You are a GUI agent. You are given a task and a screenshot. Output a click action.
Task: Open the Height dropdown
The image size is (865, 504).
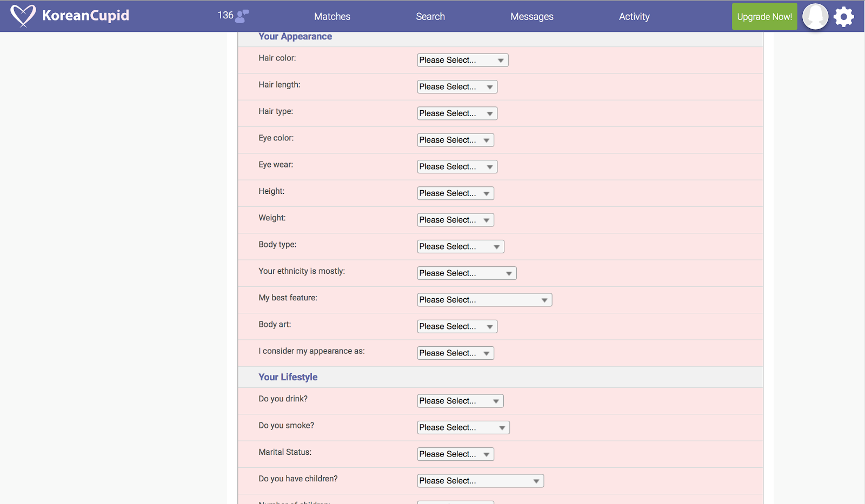456,193
